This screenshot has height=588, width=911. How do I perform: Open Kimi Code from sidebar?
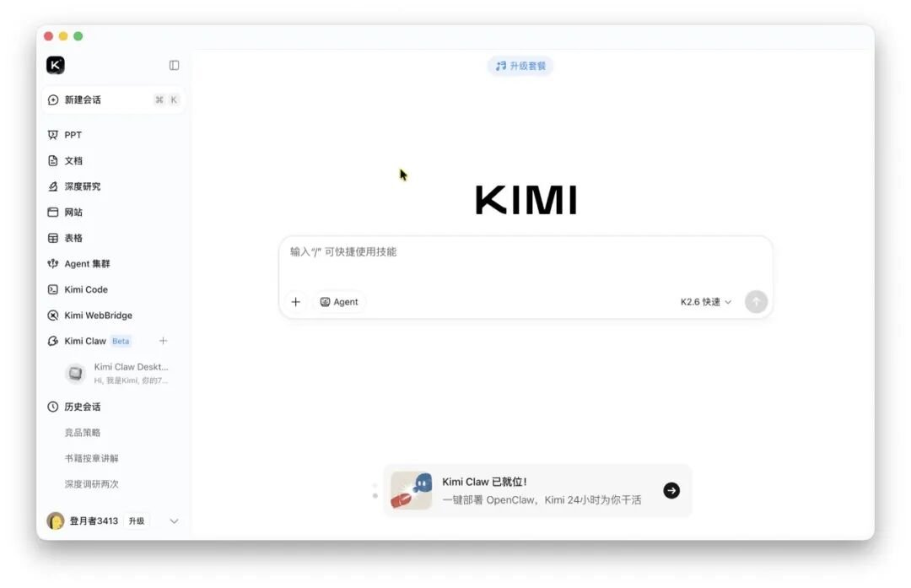click(x=114, y=289)
